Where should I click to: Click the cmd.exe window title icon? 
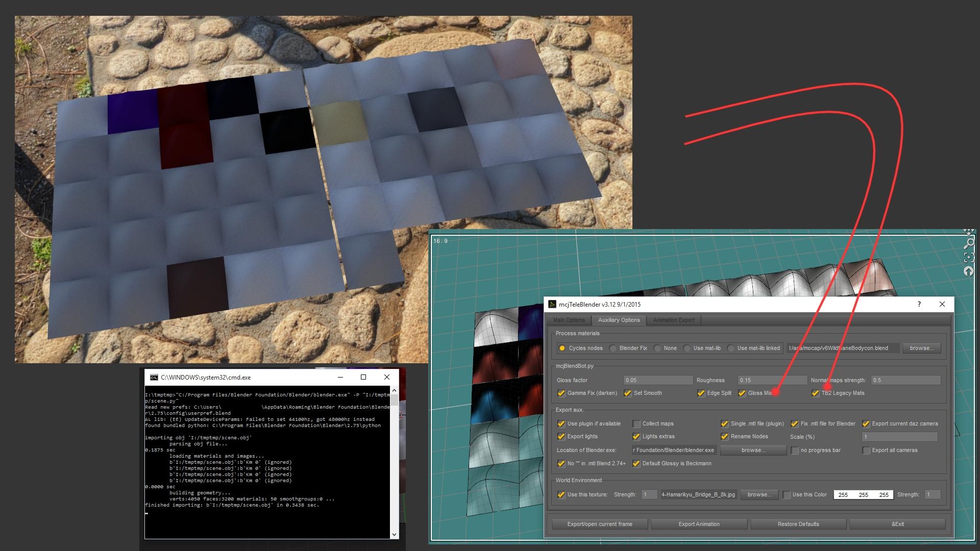[154, 378]
